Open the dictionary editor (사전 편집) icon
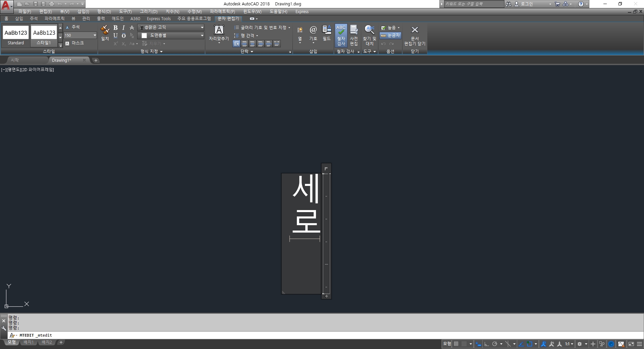The image size is (644, 349). pyautogui.click(x=354, y=35)
